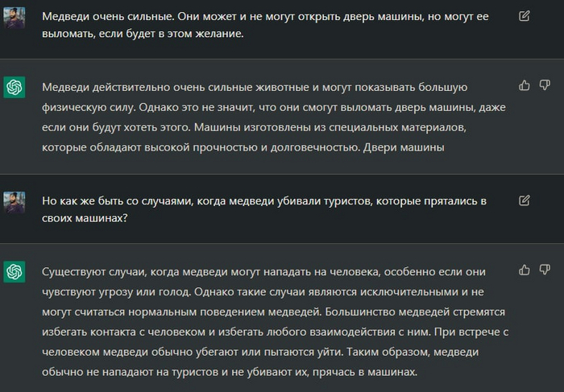Edit the question about tourists killed by bears
The width and height of the screenshot is (564, 392).
tap(525, 200)
